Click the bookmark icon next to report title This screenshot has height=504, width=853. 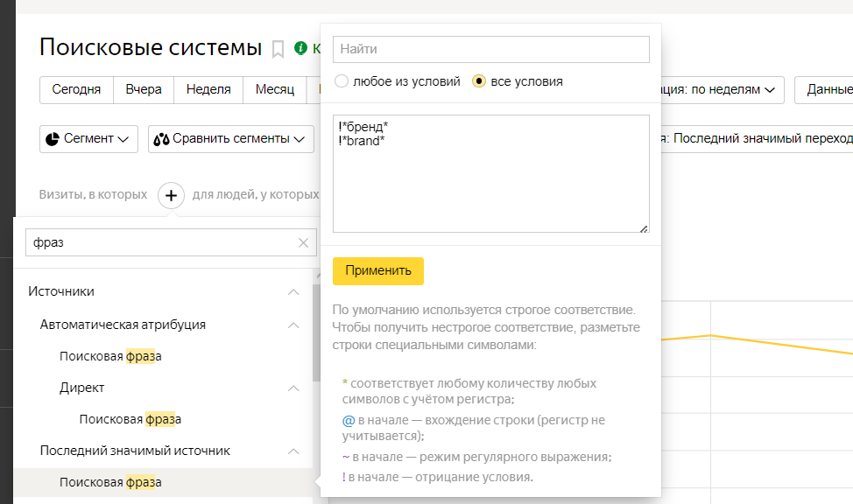(x=277, y=48)
